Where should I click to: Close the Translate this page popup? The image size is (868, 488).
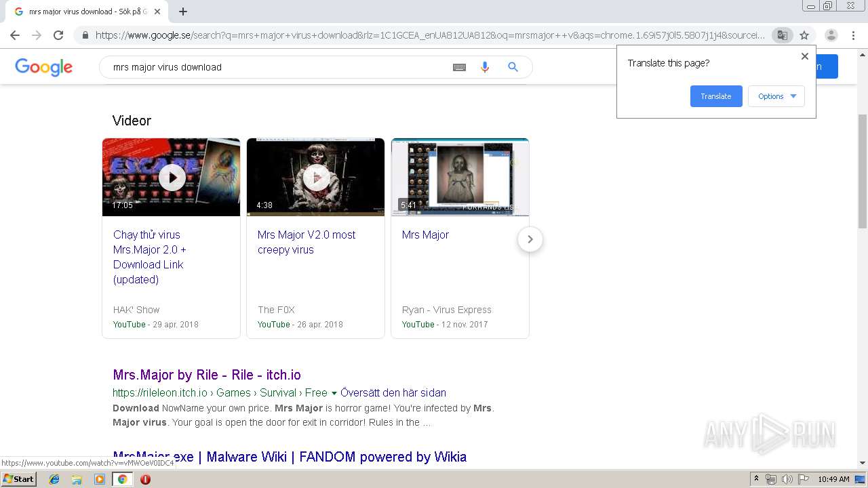click(x=805, y=56)
